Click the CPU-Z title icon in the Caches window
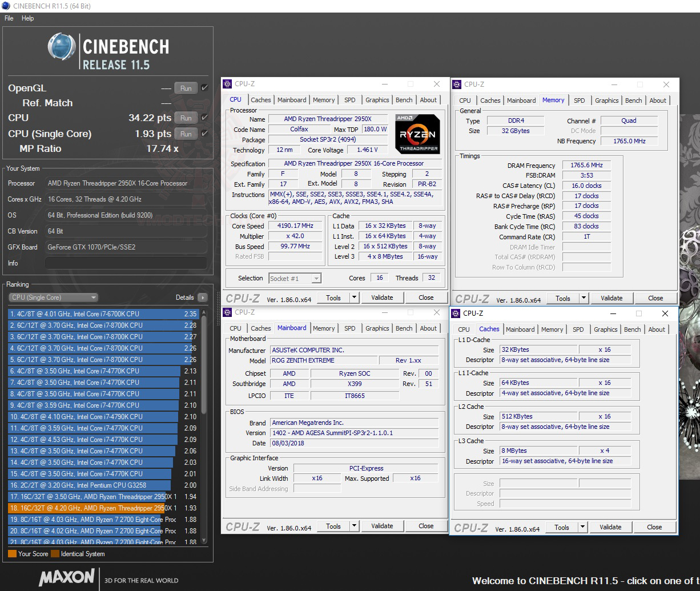The height and width of the screenshot is (591, 700). (x=456, y=313)
